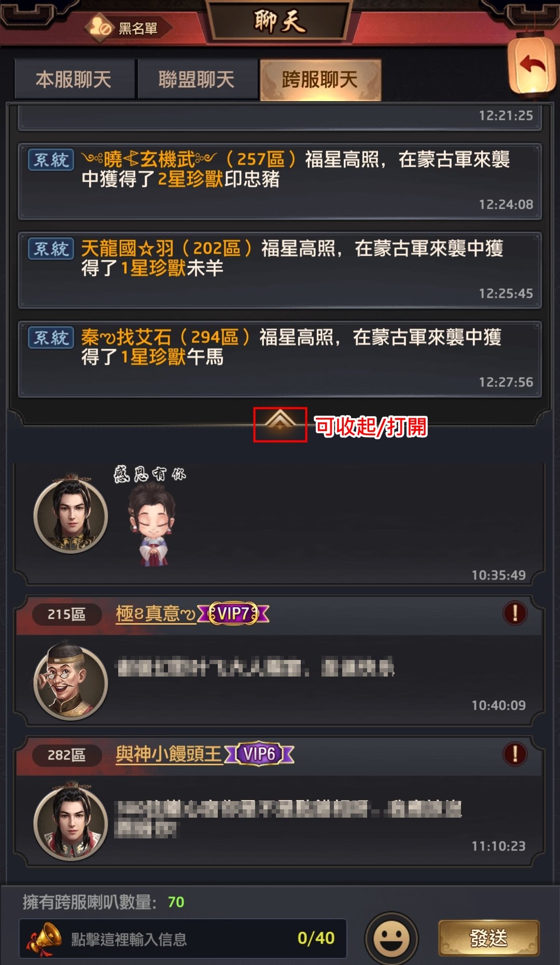
Task: Open player profile link 極8真意
Action: click(x=156, y=614)
